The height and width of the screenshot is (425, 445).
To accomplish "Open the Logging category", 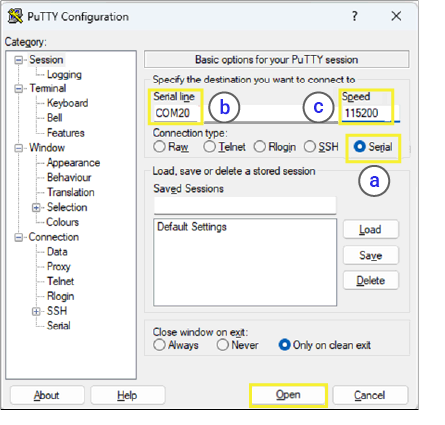I will (64, 75).
